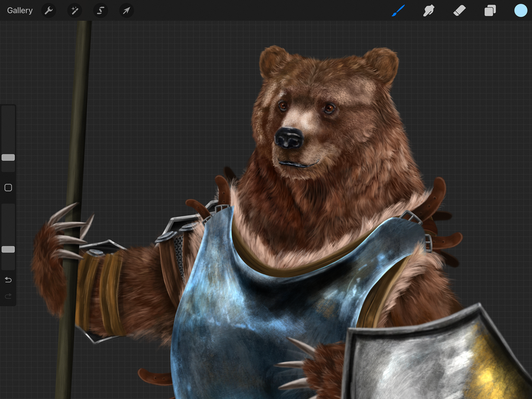Open the Actions wrench menu

pos(49,10)
